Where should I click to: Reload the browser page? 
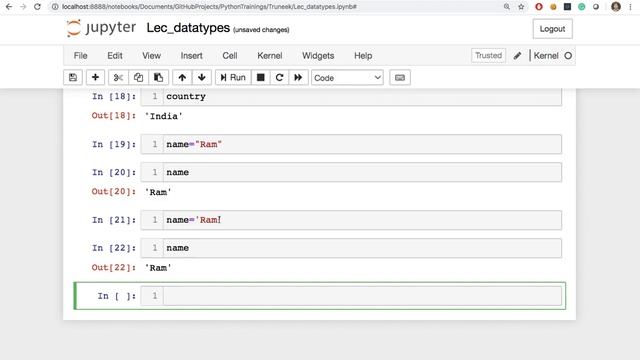click(37, 7)
